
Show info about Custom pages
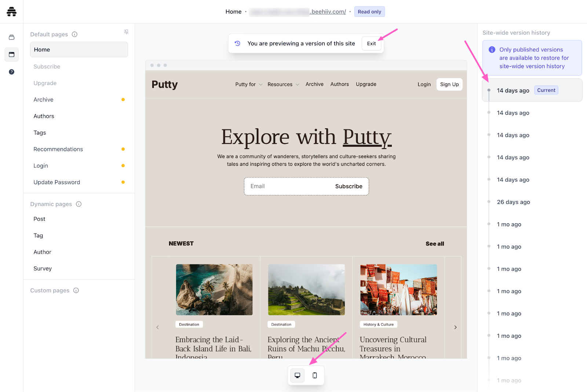tap(76, 290)
